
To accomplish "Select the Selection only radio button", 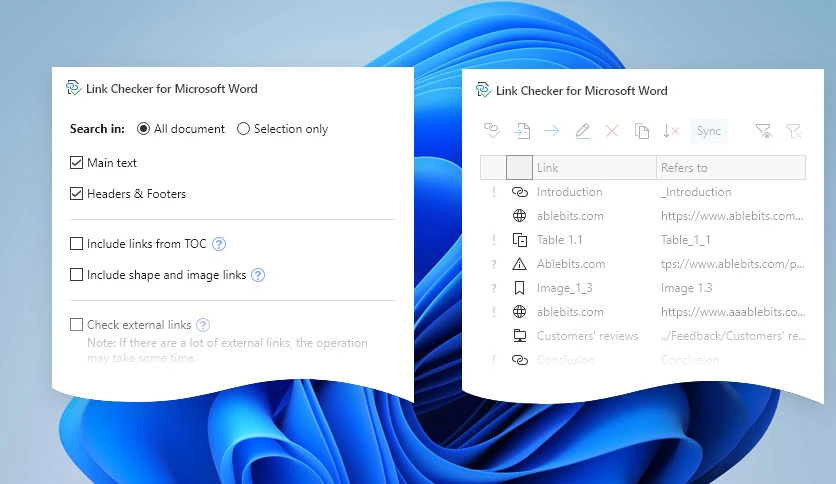I will point(243,128).
